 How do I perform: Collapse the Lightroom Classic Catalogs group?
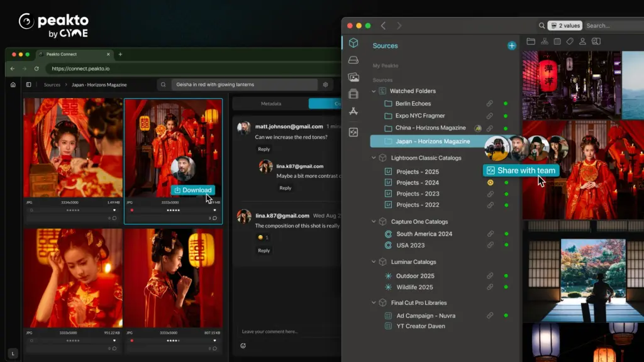pyautogui.click(x=374, y=158)
